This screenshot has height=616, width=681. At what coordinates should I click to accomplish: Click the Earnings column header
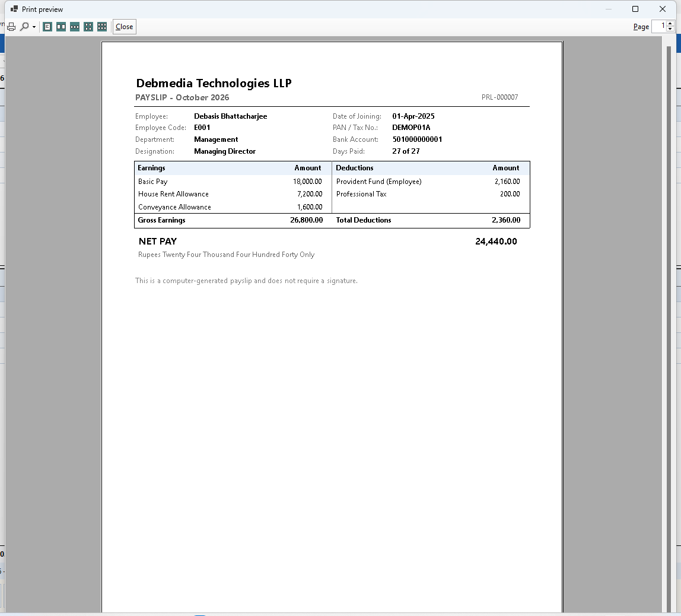[151, 168]
